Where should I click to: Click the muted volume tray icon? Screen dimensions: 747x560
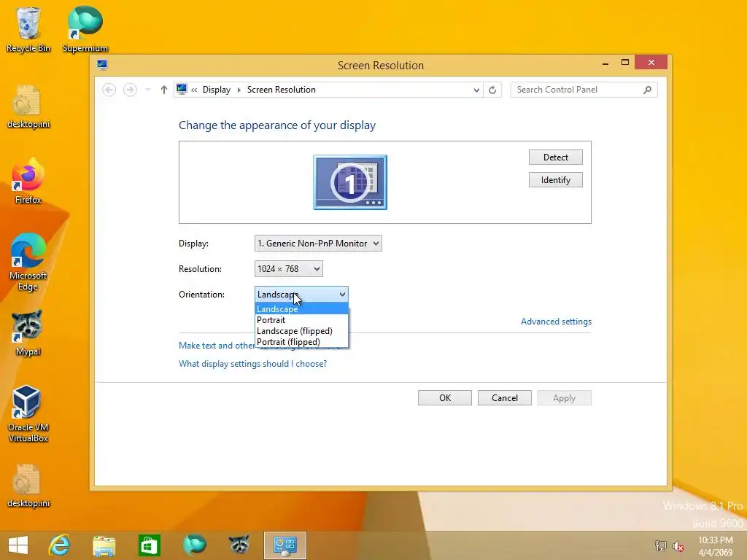[678, 546]
